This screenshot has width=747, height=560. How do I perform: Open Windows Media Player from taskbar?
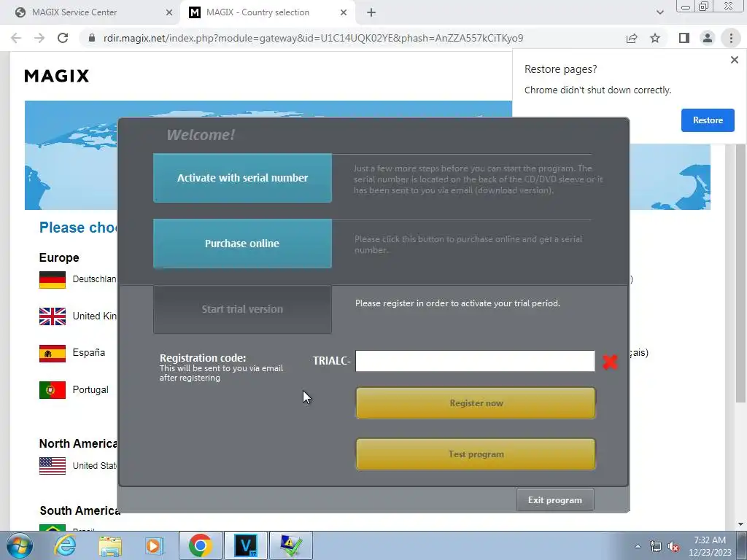(x=154, y=545)
